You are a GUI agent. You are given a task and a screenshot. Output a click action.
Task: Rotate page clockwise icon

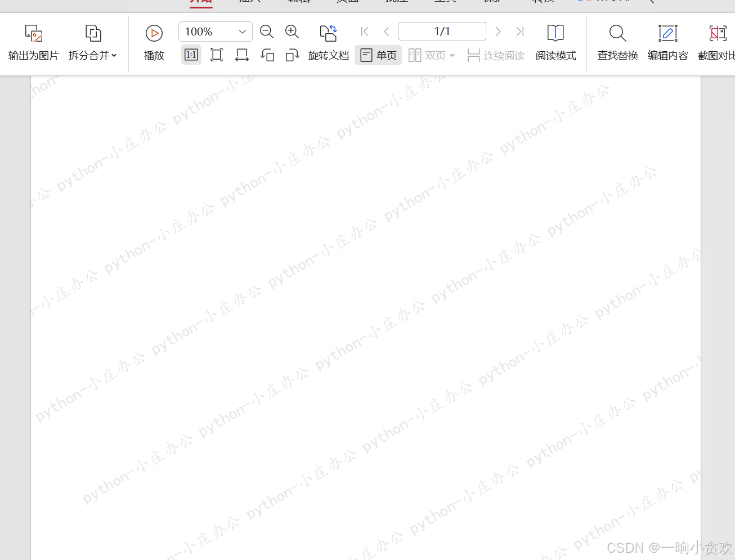[x=292, y=55]
